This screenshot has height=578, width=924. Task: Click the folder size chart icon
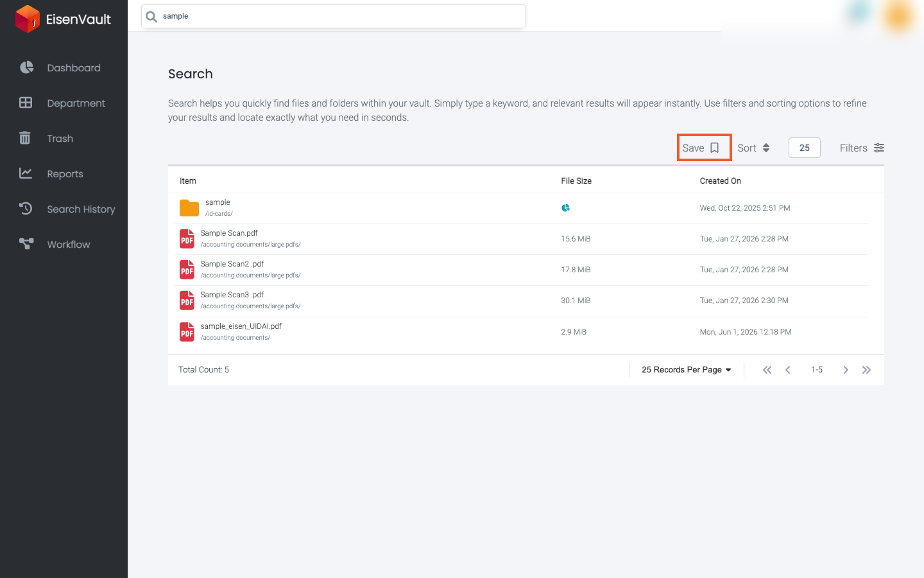point(565,208)
